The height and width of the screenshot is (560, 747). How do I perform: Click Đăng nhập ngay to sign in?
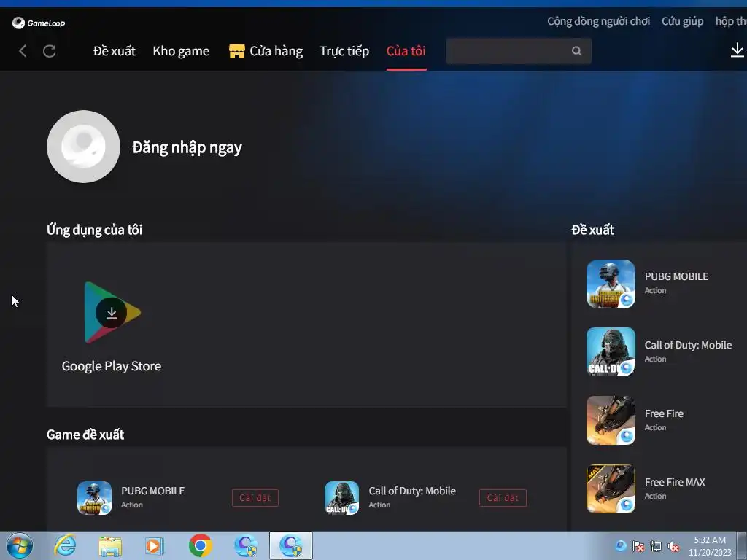pos(187,147)
